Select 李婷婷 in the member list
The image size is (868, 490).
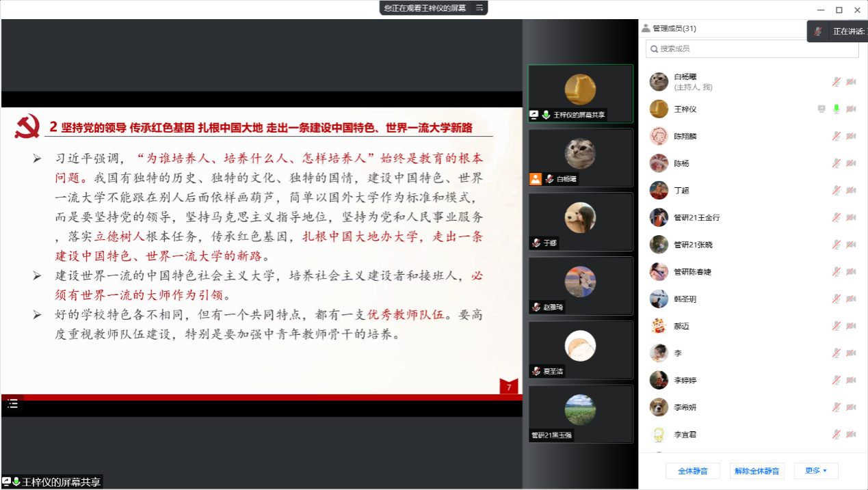click(687, 380)
